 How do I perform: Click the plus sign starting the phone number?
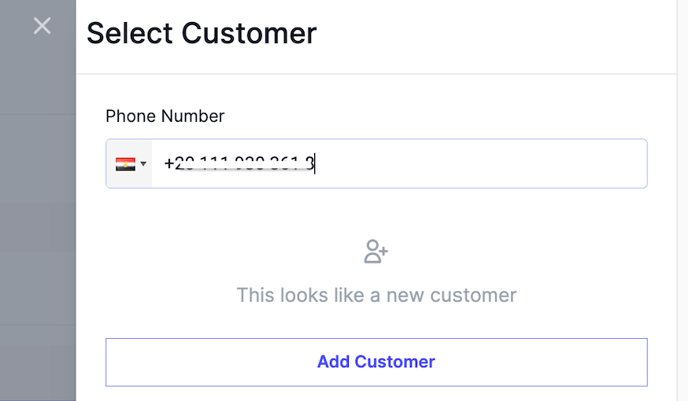(169, 164)
